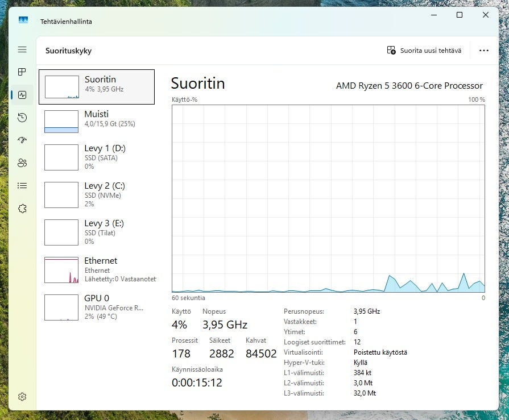Select Levy 1 (D:) SATA disk
This screenshot has width=509, height=420.
click(x=97, y=157)
